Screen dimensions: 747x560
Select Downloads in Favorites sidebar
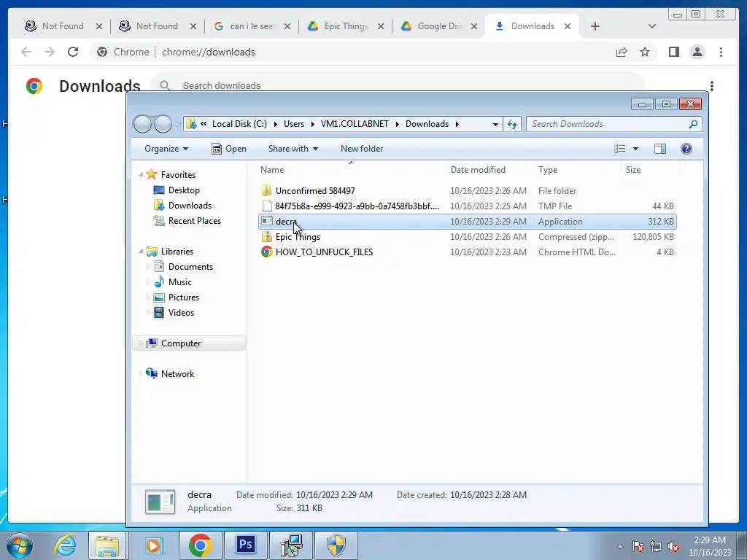coord(182,205)
